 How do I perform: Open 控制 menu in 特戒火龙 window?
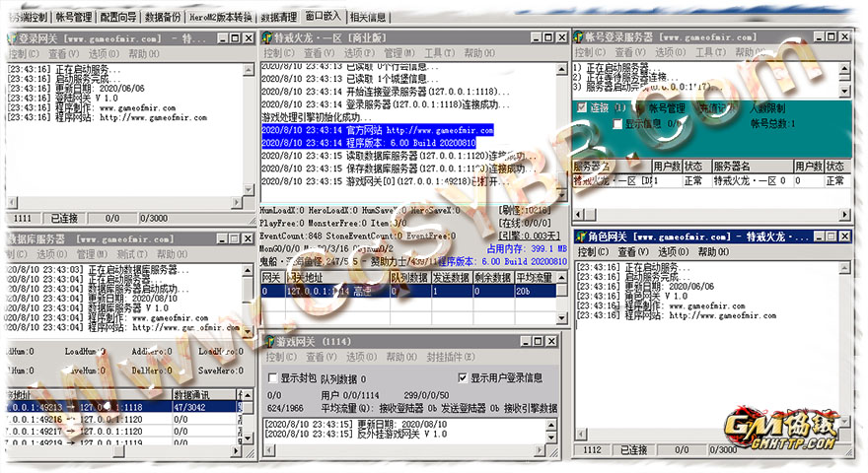click(x=278, y=53)
